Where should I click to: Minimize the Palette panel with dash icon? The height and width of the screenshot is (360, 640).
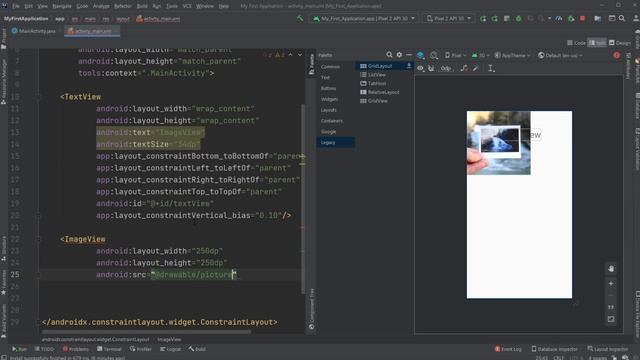pos(409,55)
